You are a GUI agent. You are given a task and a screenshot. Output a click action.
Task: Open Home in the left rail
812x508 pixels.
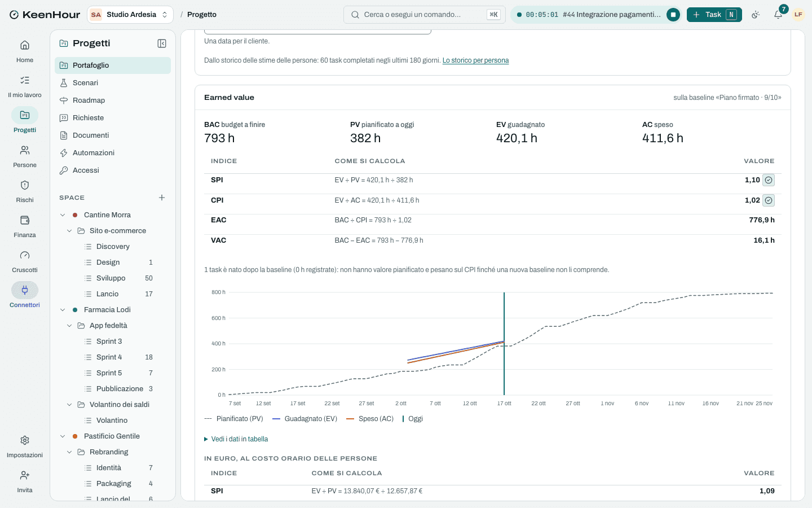click(x=25, y=51)
